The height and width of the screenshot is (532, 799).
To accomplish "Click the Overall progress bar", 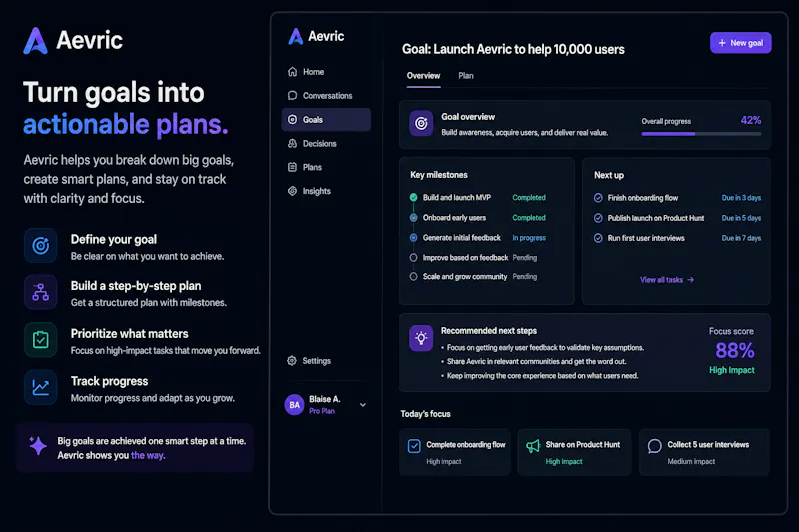I will click(701, 134).
